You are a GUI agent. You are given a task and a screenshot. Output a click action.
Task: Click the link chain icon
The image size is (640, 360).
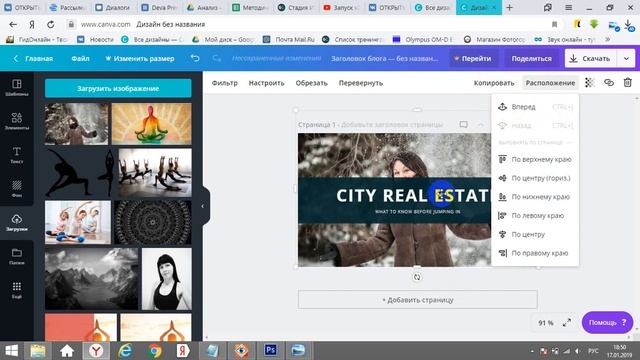(609, 83)
